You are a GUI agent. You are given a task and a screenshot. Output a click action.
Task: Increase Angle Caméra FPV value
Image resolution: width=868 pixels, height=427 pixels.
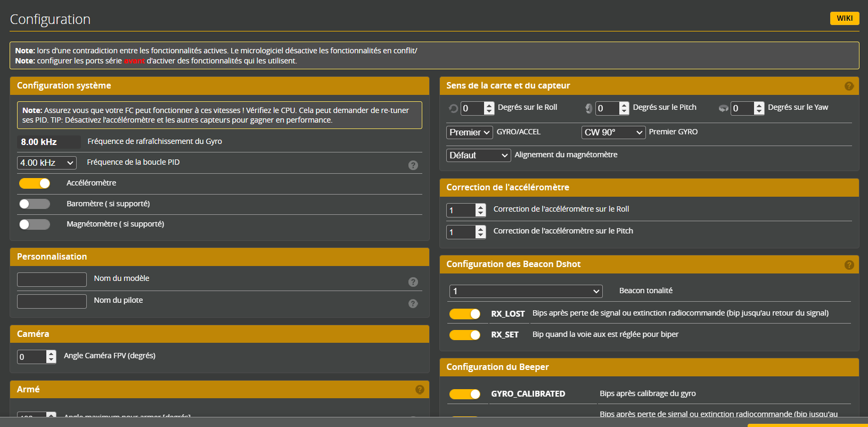[51, 353]
